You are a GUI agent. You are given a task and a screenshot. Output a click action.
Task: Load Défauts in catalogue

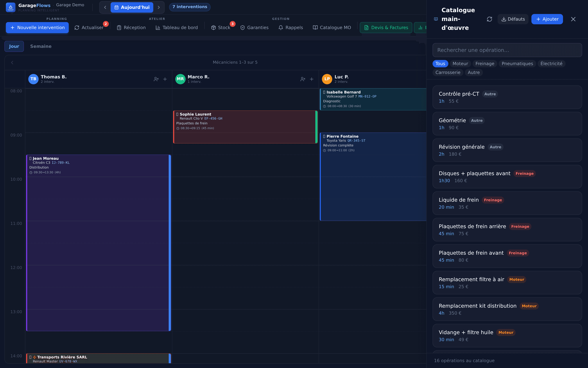[x=513, y=19]
